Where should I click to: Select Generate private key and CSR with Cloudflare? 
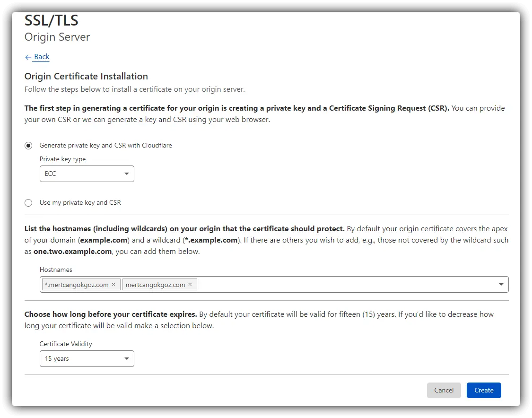click(28, 146)
